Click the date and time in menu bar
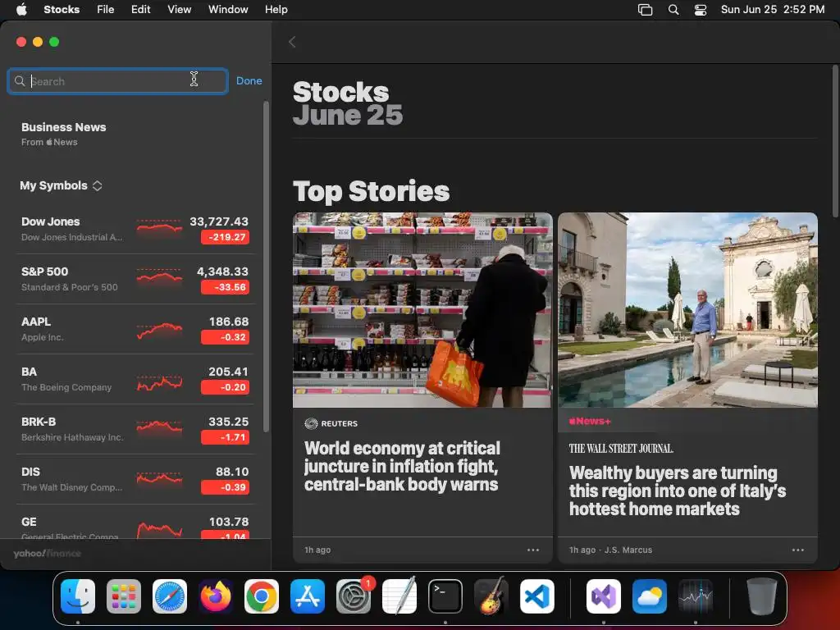840x630 pixels. tap(773, 9)
